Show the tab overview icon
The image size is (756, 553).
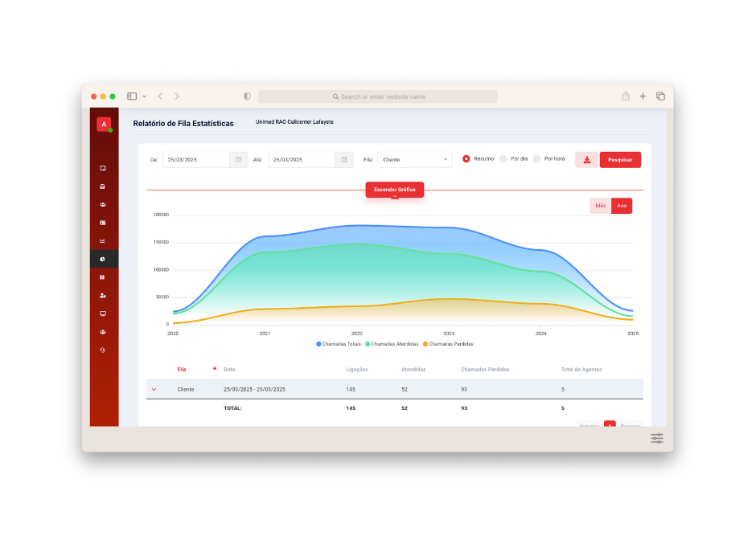pyautogui.click(x=660, y=96)
